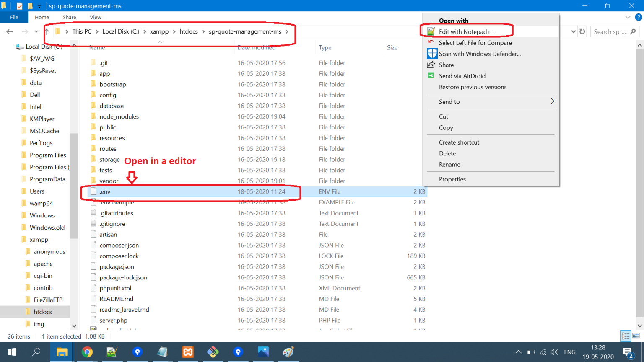Open the notification center icon
The width and height of the screenshot is (644, 362).
click(x=628, y=353)
